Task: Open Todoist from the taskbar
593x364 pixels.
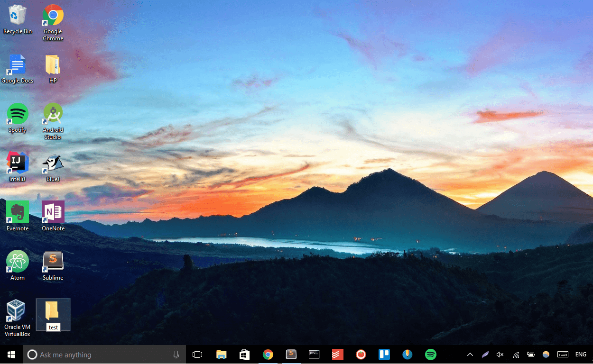Action: [337, 354]
